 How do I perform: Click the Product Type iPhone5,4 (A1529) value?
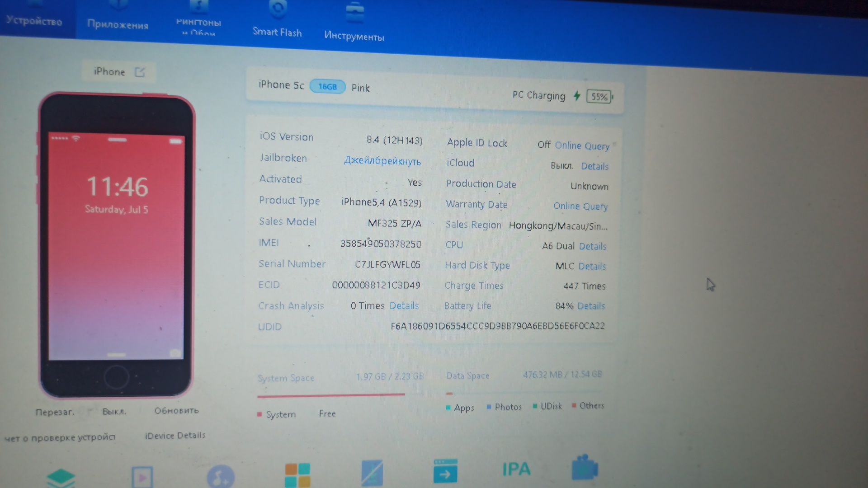pyautogui.click(x=382, y=202)
